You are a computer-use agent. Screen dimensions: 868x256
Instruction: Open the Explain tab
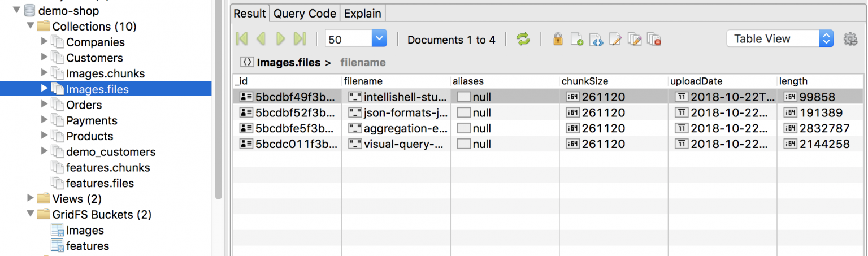click(x=362, y=14)
